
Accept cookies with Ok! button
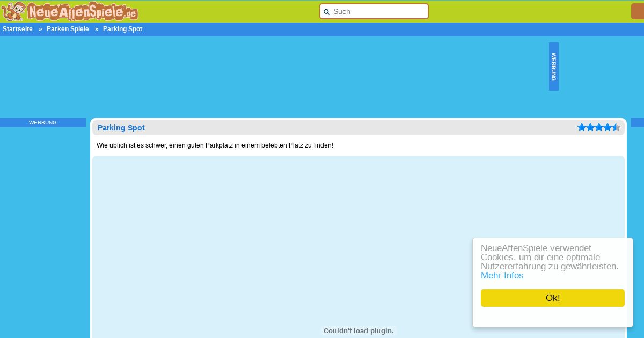553,298
